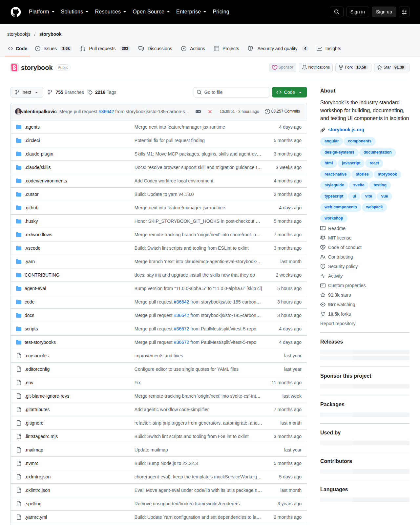Click file icon next to .mailmap
The image size is (420, 525).
click(19, 450)
